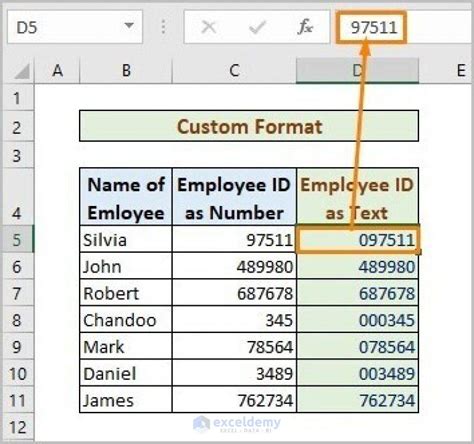Select cell with number 3489

pos(234,373)
